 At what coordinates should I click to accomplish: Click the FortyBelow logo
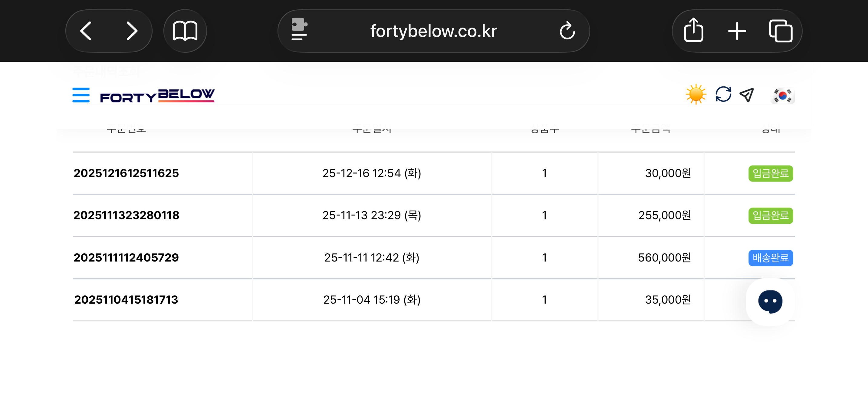pyautogui.click(x=157, y=96)
